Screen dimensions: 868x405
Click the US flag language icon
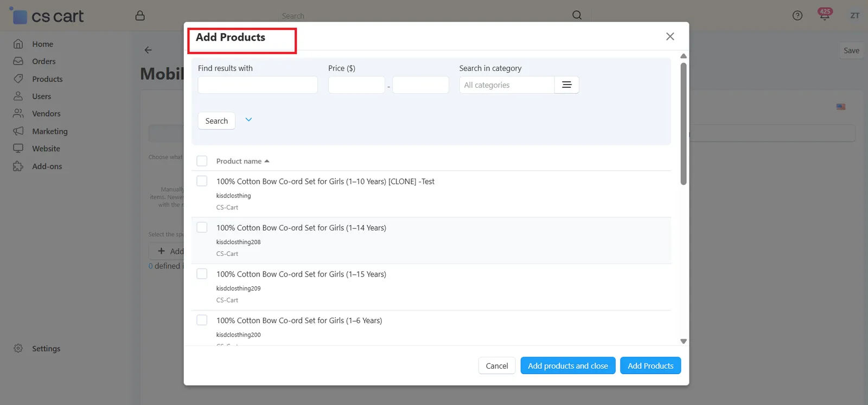coord(841,107)
